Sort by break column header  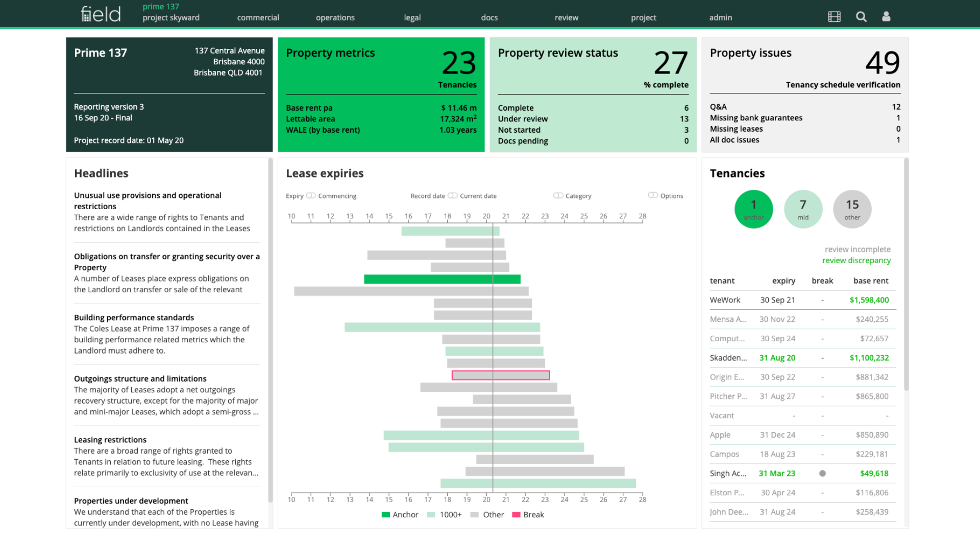[x=822, y=281]
